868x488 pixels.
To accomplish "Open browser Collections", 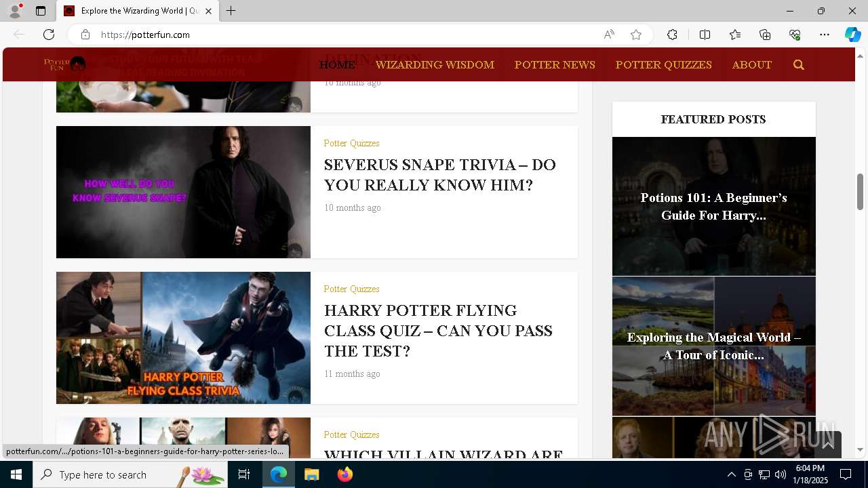I will coord(765,35).
